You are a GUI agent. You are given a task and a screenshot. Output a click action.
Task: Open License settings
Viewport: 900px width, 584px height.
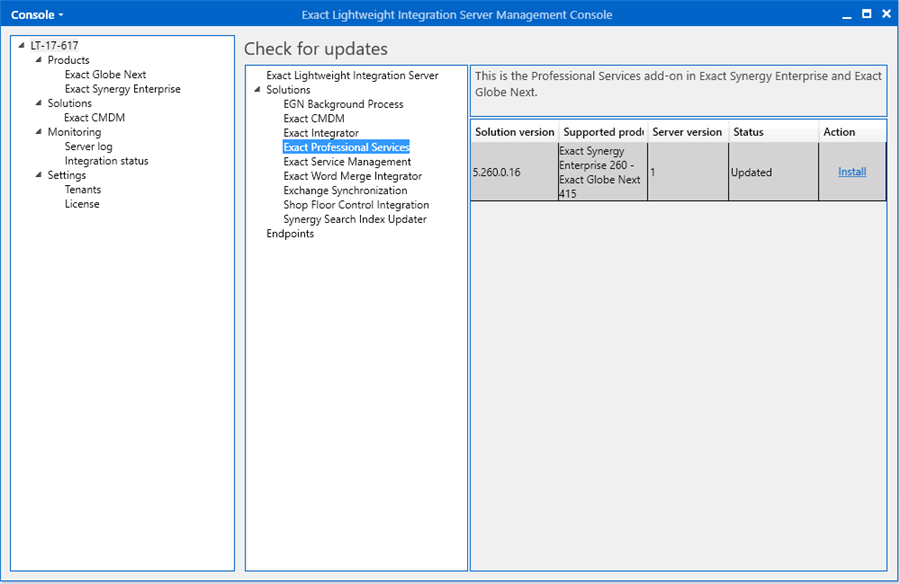[x=82, y=204]
